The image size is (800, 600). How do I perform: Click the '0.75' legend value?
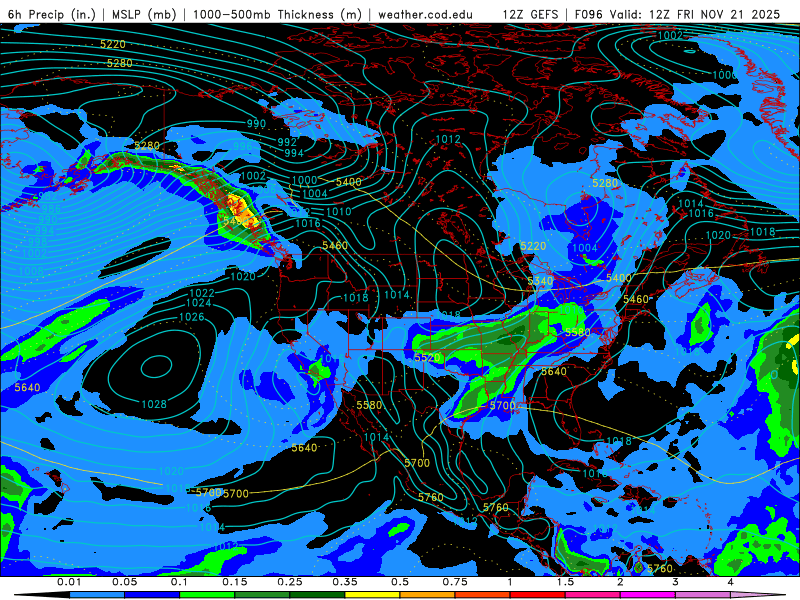455,582
